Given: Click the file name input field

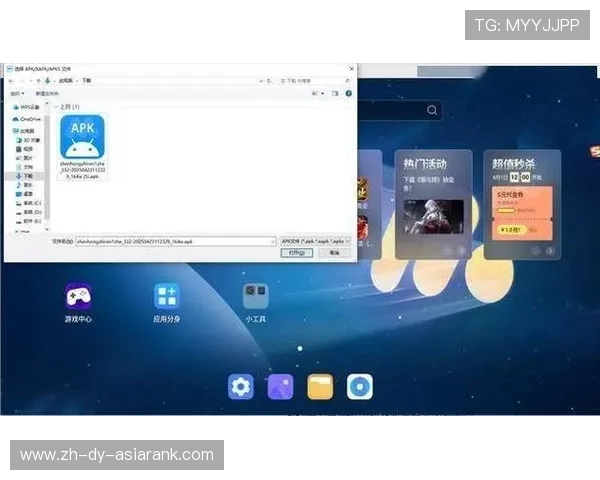Looking at the screenshot, I should click(x=176, y=242).
